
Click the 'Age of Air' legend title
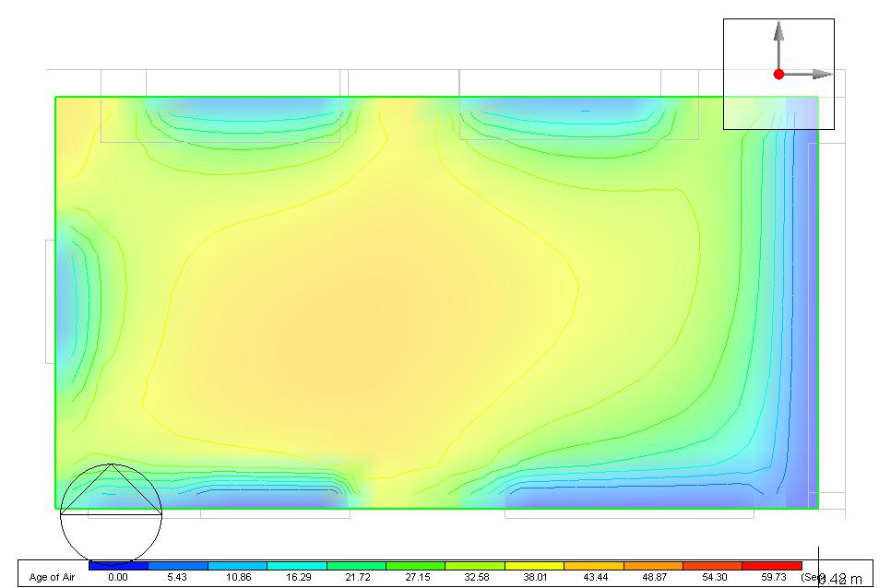[52, 577]
